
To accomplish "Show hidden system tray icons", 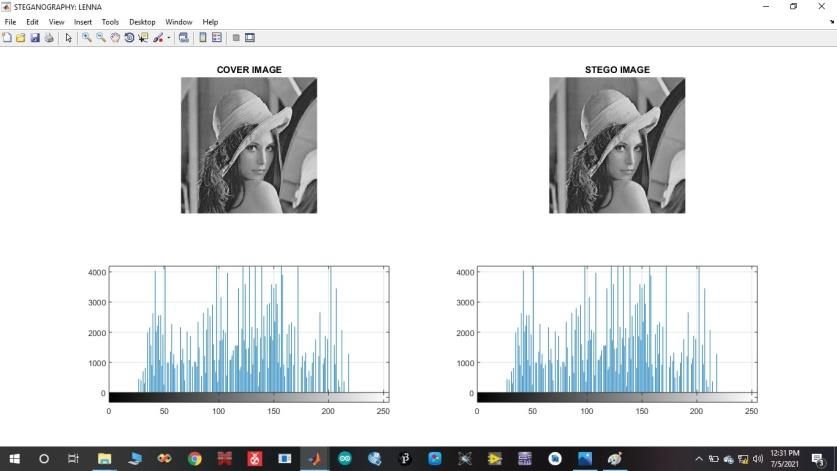I will [699, 459].
